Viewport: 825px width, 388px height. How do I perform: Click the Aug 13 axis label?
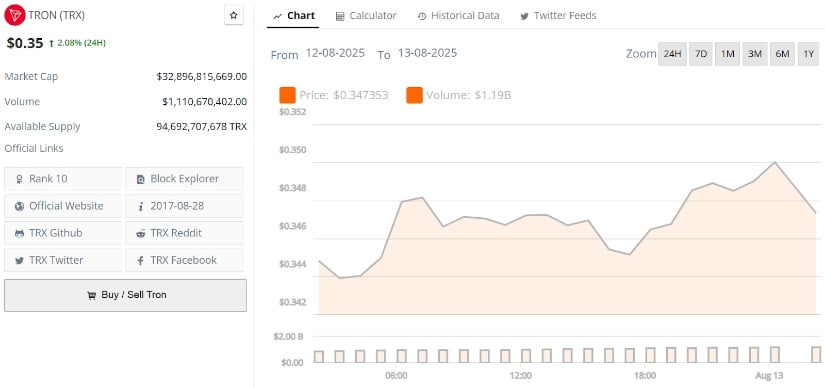tap(769, 376)
